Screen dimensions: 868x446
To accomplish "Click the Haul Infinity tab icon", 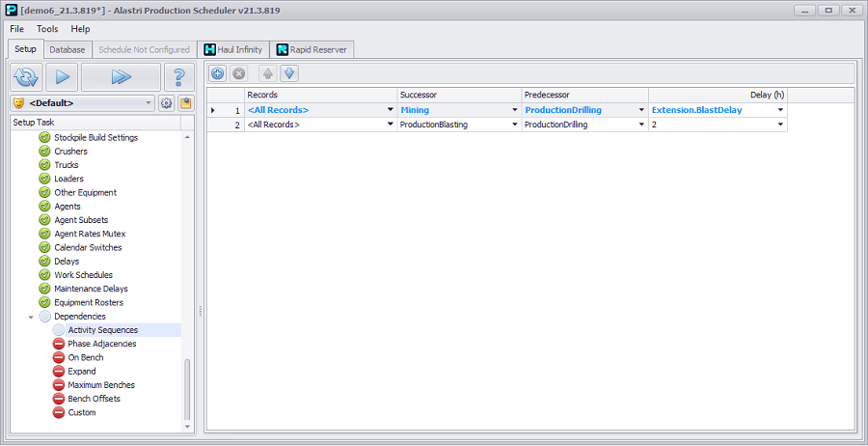I will [210, 49].
